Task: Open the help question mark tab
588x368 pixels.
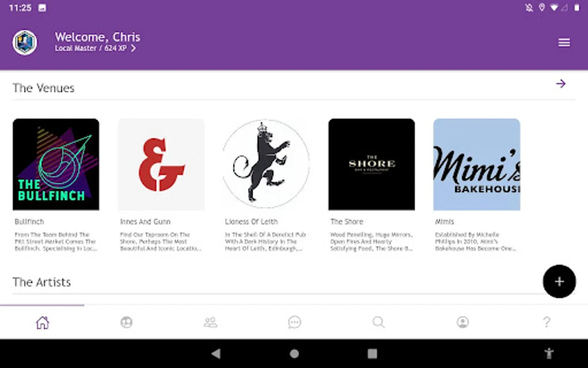Action: point(547,322)
